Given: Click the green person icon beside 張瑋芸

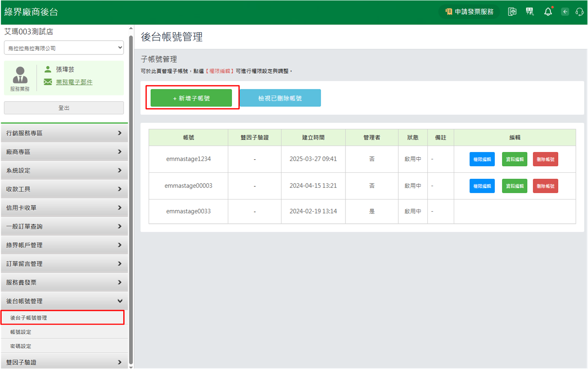Looking at the screenshot, I should 48,69.
